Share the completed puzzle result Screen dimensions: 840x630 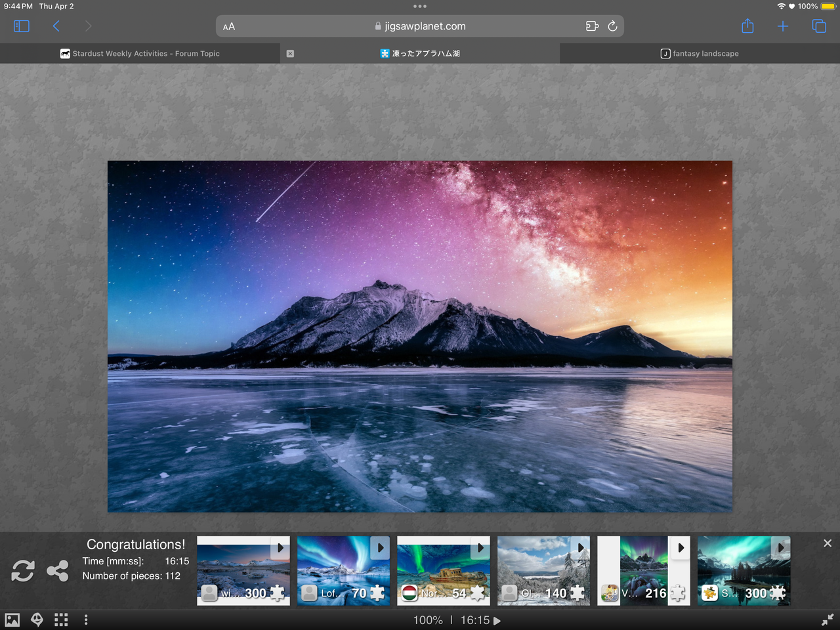pos(58,571)
